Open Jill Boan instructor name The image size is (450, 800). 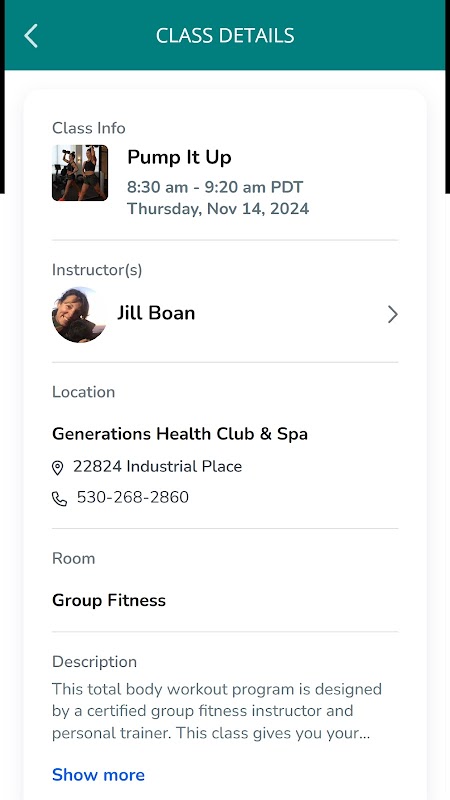(x=156, y=313)
